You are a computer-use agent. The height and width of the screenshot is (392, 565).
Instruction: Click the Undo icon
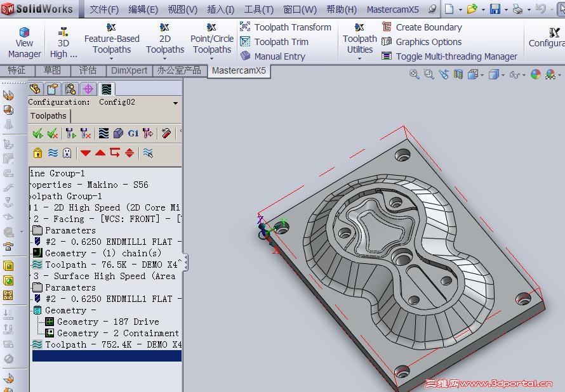pos(540,9)
